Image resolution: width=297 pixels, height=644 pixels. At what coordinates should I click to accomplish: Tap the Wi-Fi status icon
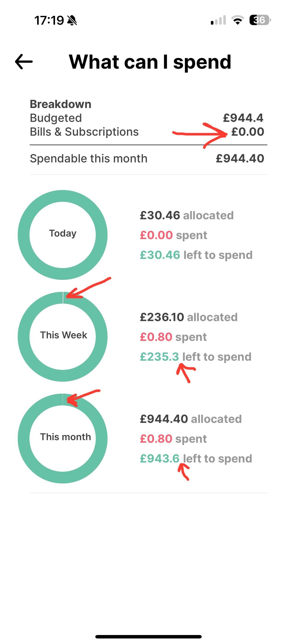point(238,20)
